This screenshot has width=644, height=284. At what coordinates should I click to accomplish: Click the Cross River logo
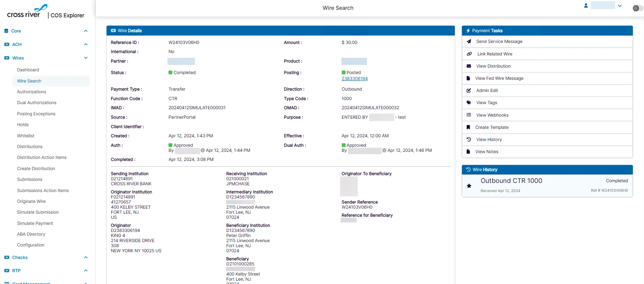(x=27, y=11)
